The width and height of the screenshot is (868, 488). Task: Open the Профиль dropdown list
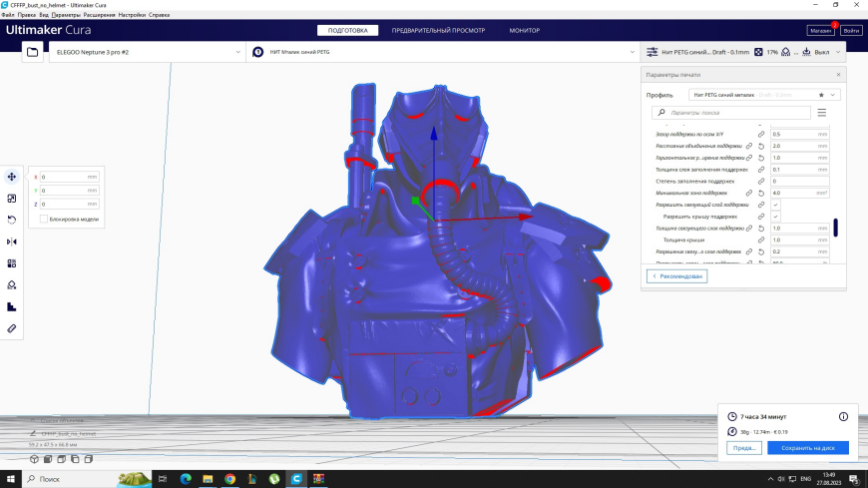(x=764, y=95)
